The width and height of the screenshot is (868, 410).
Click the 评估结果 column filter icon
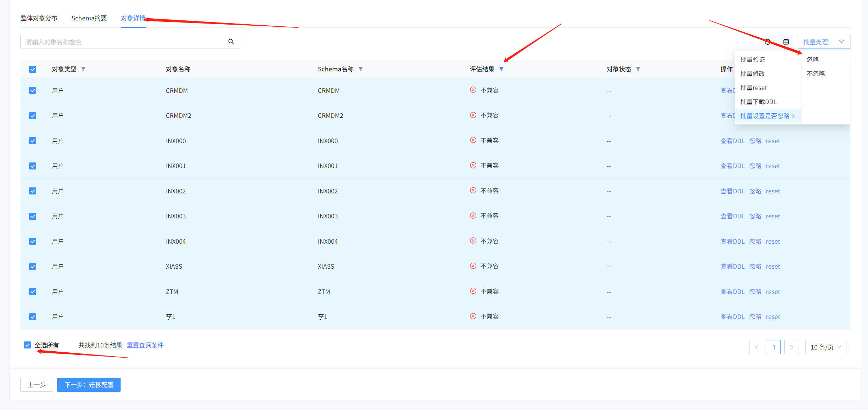point(501,69)
